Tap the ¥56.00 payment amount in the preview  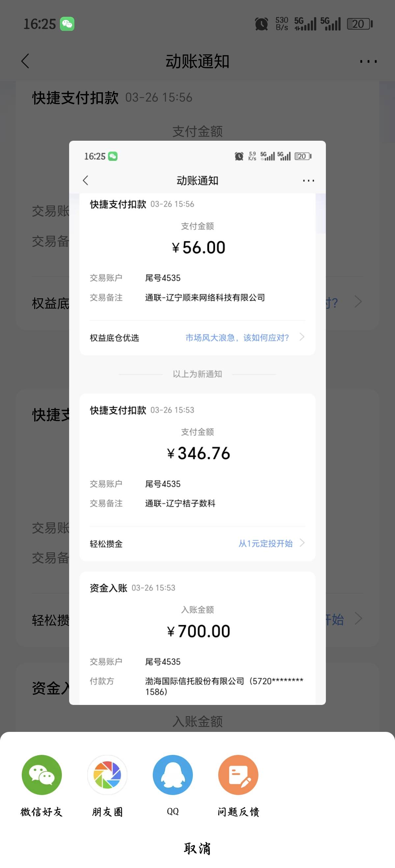pyautogui.click(x=199, y=248)
